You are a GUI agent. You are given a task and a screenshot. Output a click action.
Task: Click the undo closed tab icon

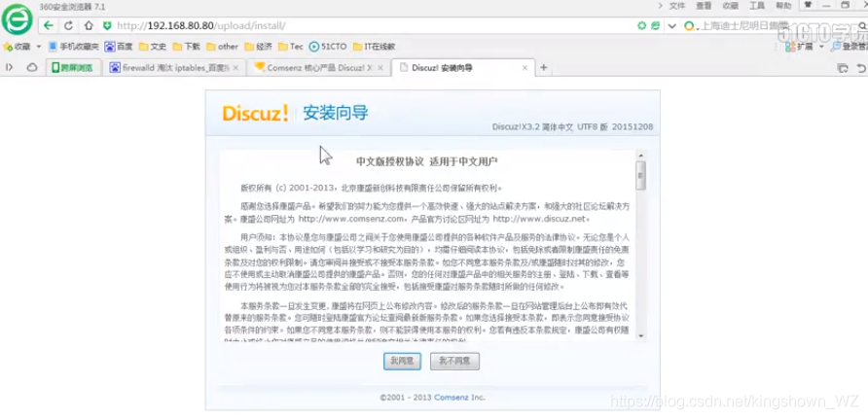pos(861,68)
